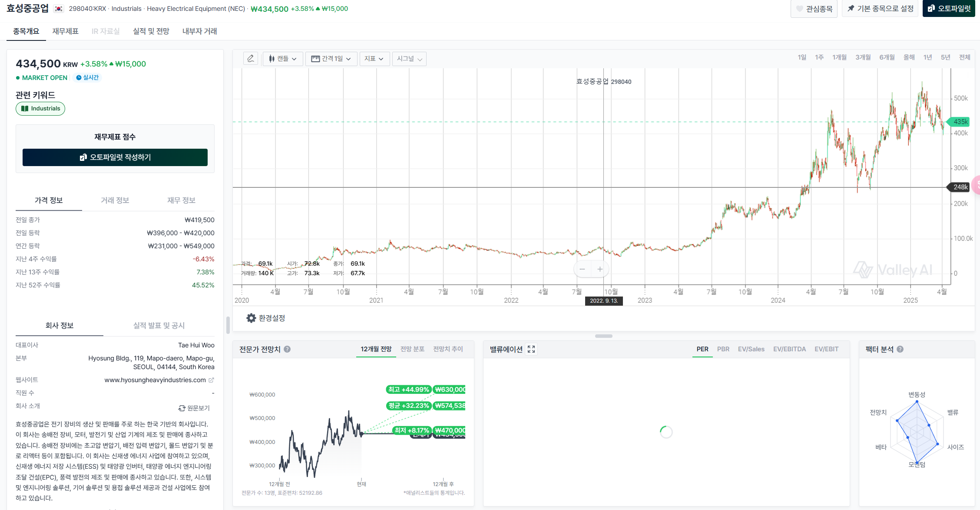Click the pencil drawing tool icon
Screen dimensions: 980x510
(x=251, y=59)
